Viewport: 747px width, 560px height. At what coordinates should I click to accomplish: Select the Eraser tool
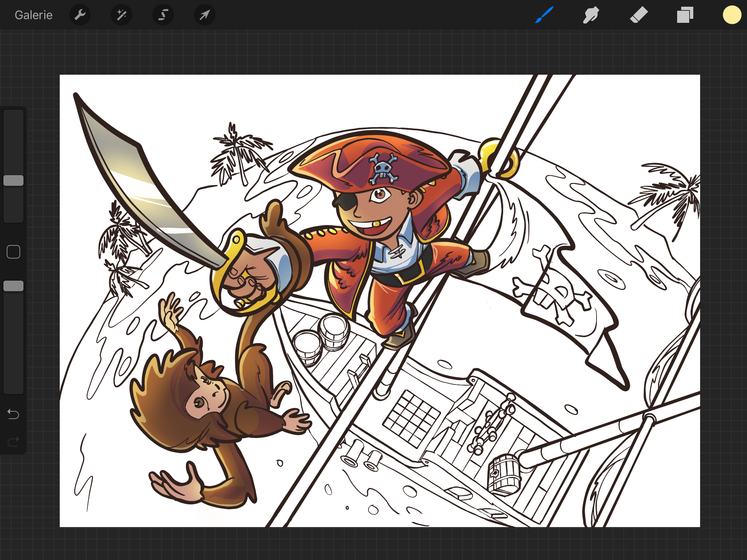[639, 15]
